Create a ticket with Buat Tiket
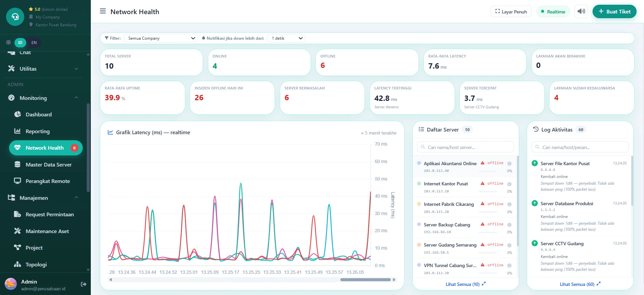Image resolution: width=644 pixels, height=295 pixels. tap(614, 11)
